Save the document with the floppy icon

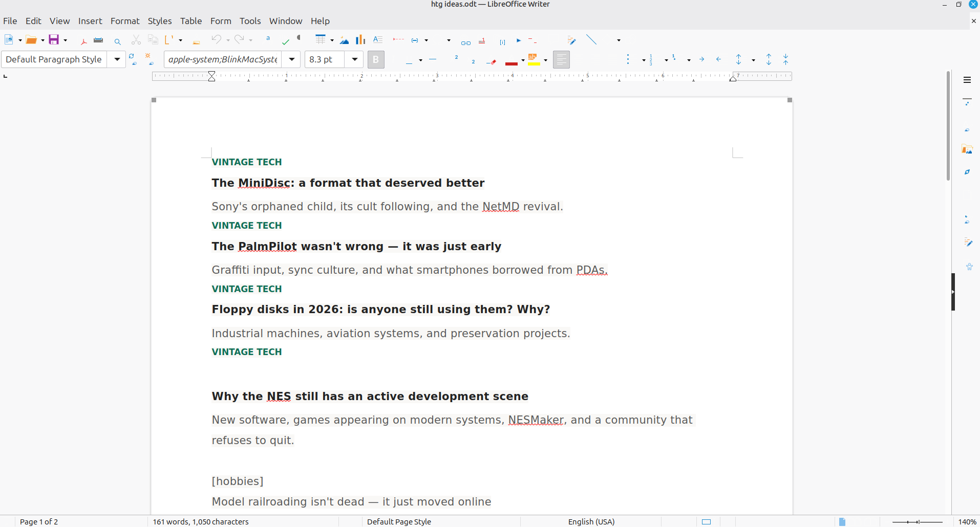coord(54,40)
